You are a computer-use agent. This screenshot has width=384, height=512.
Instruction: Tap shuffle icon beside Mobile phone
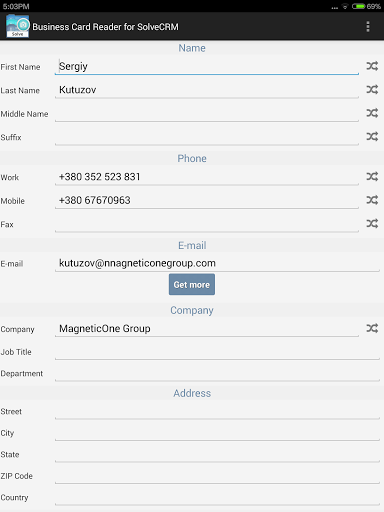tap(372, 200)
